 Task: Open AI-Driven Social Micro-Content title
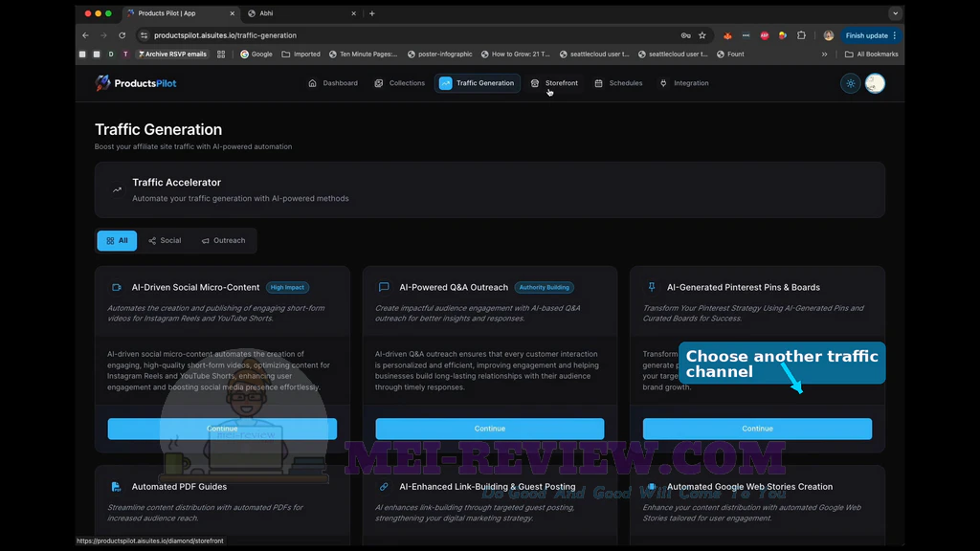195,287
